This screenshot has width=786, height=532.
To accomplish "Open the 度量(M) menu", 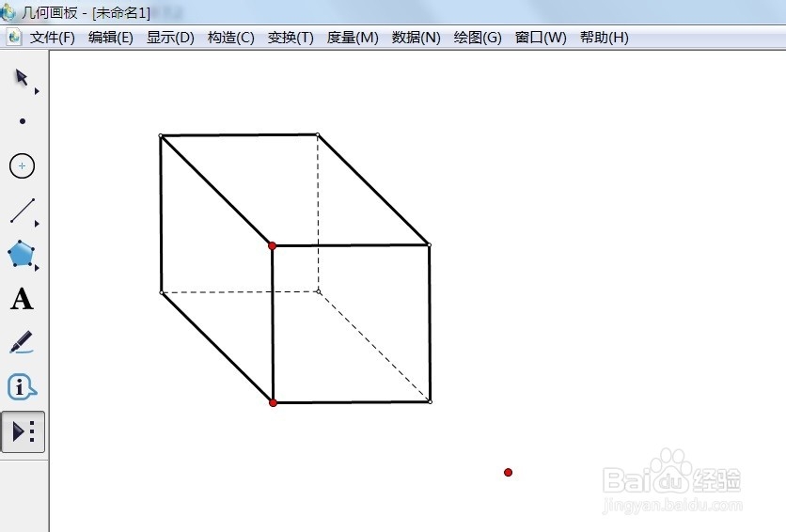I will click(x=353, y=38).
